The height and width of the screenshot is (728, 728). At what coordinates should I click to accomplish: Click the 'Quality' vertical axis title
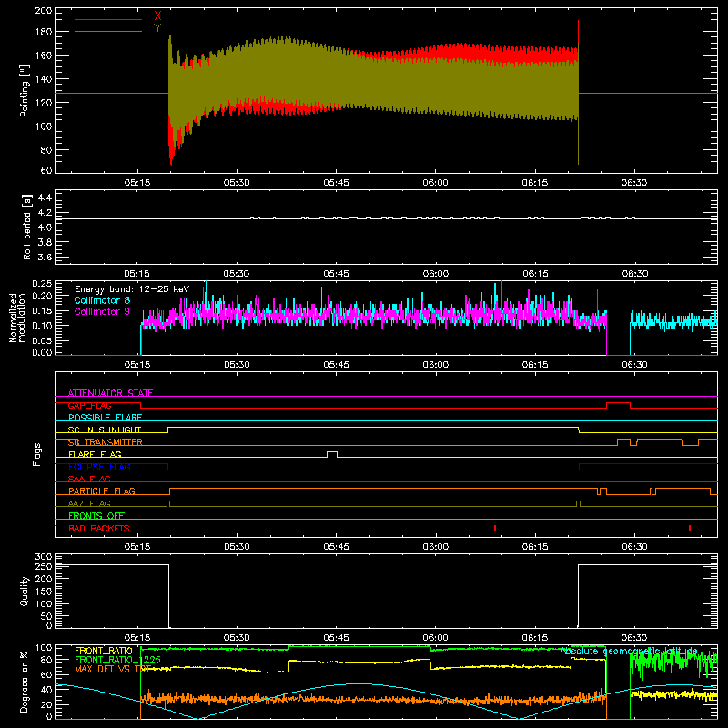pos(25,591)
